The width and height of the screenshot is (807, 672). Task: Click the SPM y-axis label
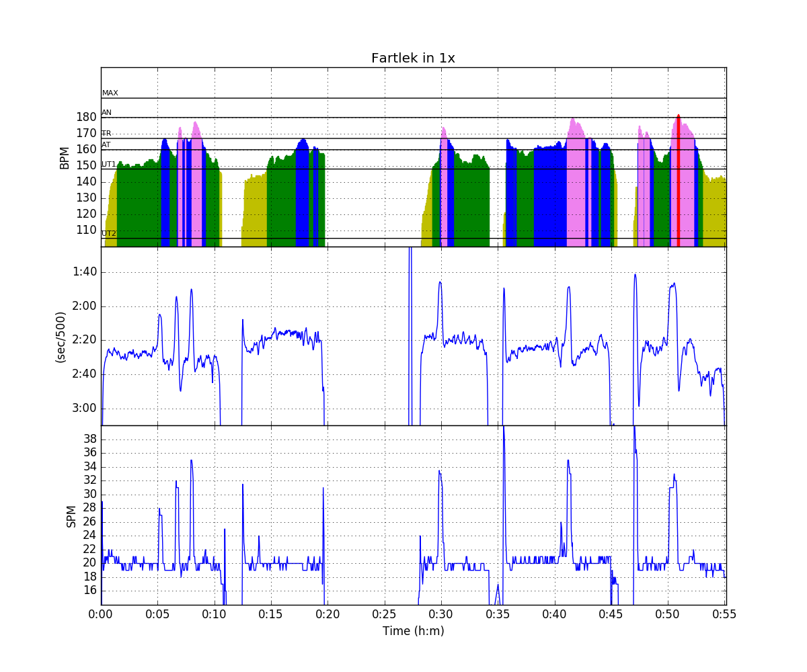(x=71, y=515)
